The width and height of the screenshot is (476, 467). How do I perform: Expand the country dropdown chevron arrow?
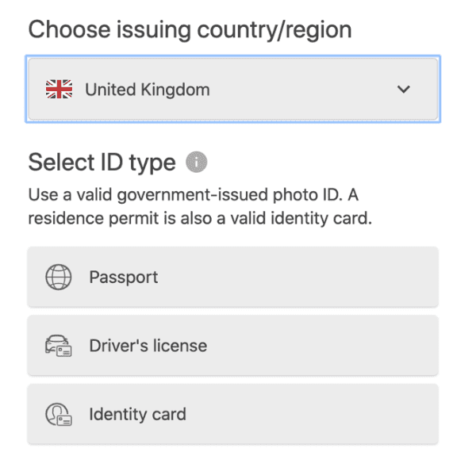(x=404, y=90)
